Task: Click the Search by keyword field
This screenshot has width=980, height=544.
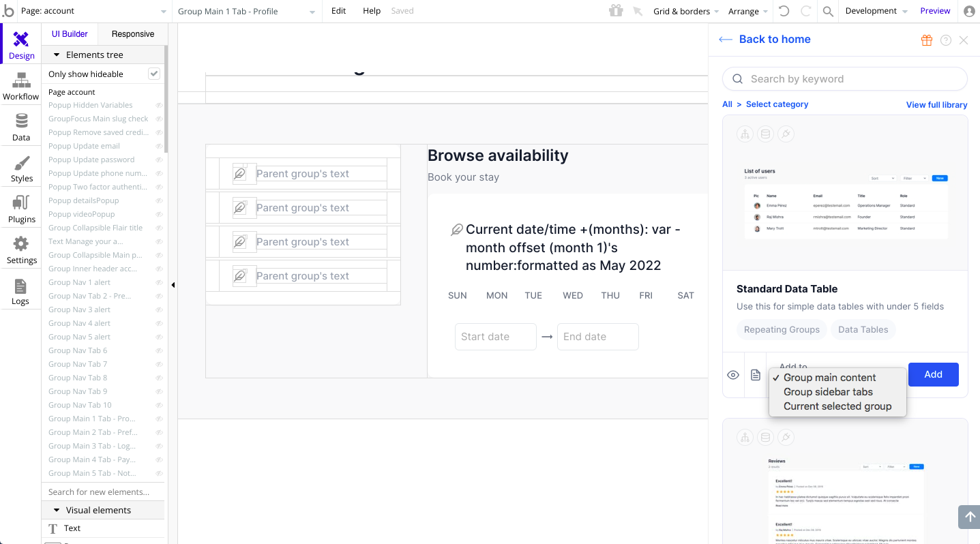Action: [x=844, y=79]
